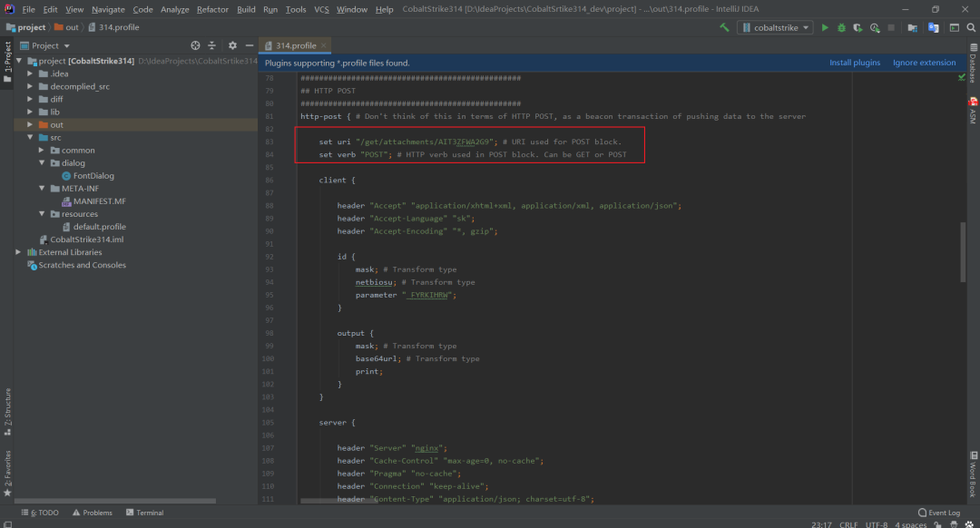Open the File menu
Screen dimensions: 980x528
29,9
